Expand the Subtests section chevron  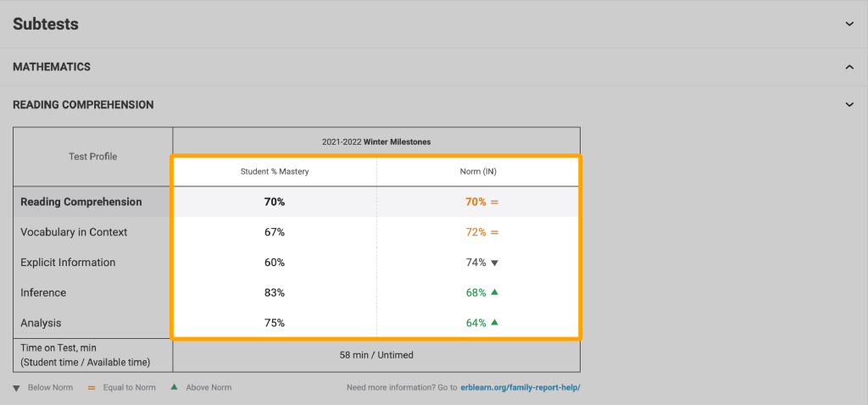pos(849,25)
